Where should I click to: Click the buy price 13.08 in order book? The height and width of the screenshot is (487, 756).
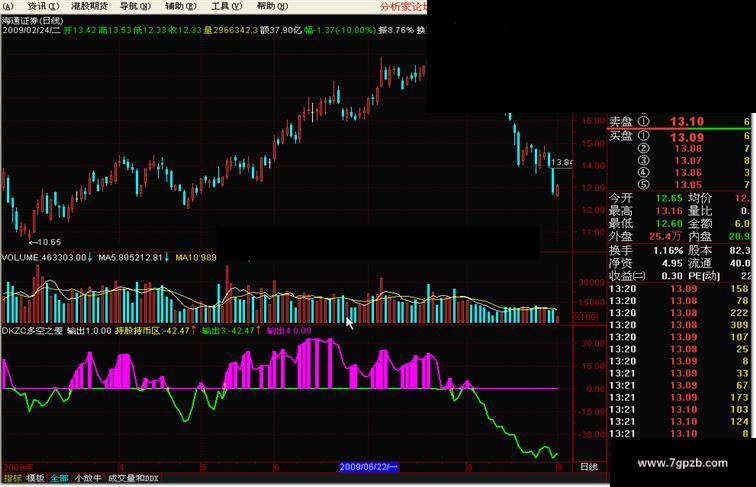(688, 149)
